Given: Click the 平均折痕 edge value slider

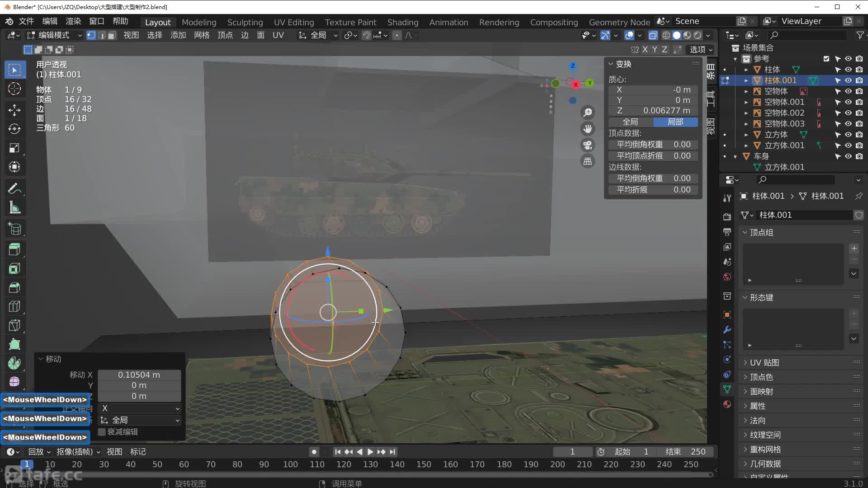Looking at the screenshot, I should point(653,190).
